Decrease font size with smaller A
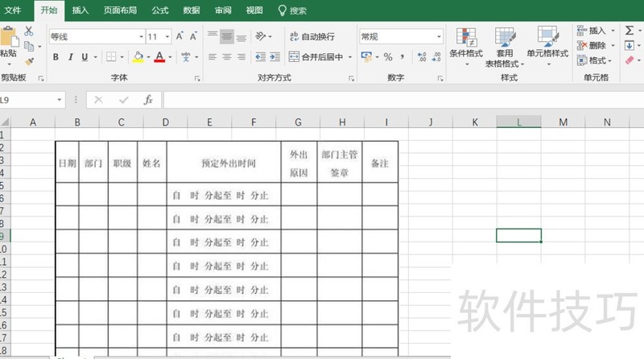Screen dimensions: 644x359 point(193,36)
